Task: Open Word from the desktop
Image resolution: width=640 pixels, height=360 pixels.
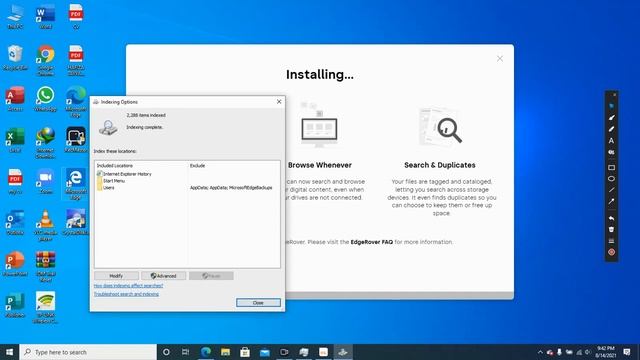Action: 45,17
